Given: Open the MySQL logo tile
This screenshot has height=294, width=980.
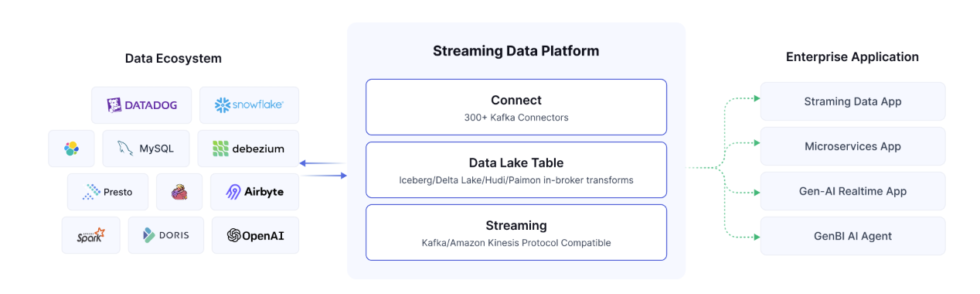Looking at the screenshot, I should click(146, 149).
